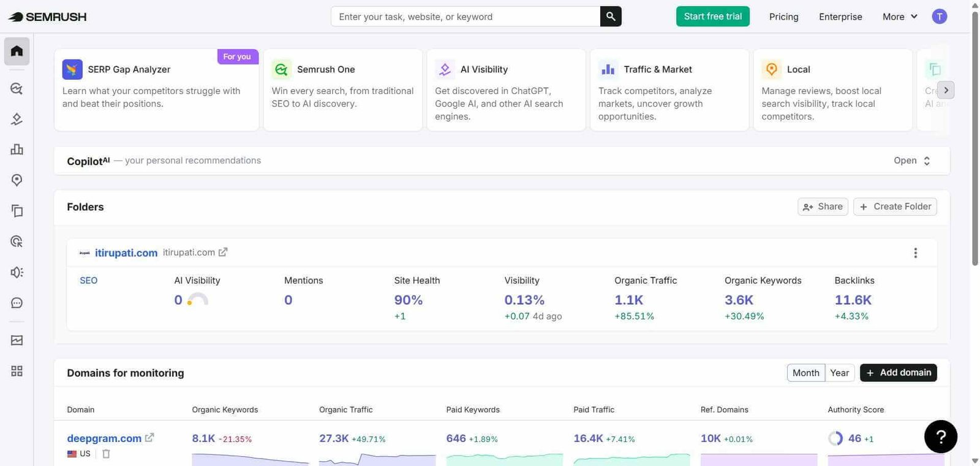The height and width of the screenshot is (466, 980).
Task: Open itirupati.com external link icon
Action: (x=223, y=252)
